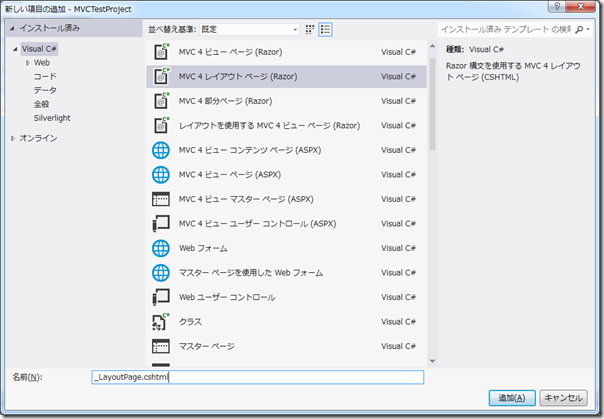604x419 pixels.
Task: Switch to small icons grid view
Action: pyautogui.click(x=310, y=30)
